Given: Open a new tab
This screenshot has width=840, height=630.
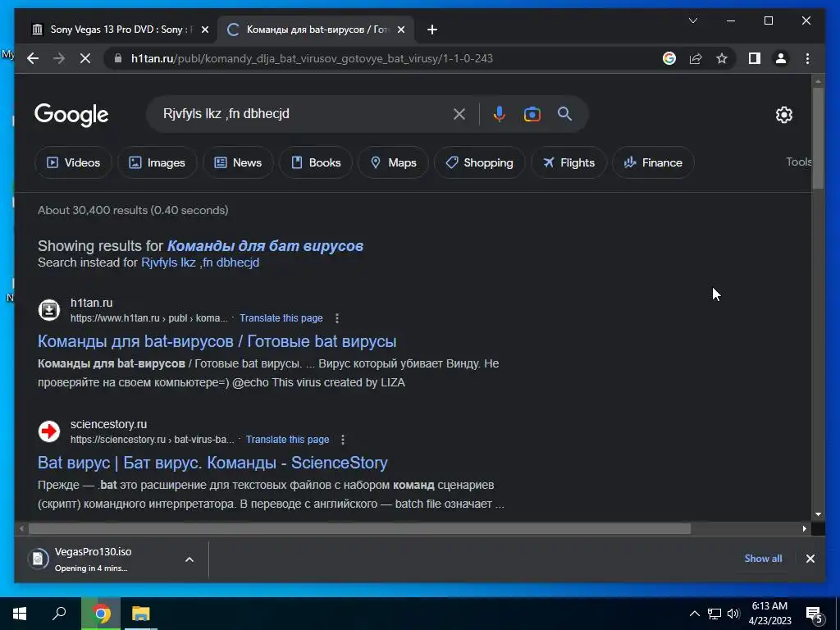Looking at the screenshot, I should click(432, 30).
